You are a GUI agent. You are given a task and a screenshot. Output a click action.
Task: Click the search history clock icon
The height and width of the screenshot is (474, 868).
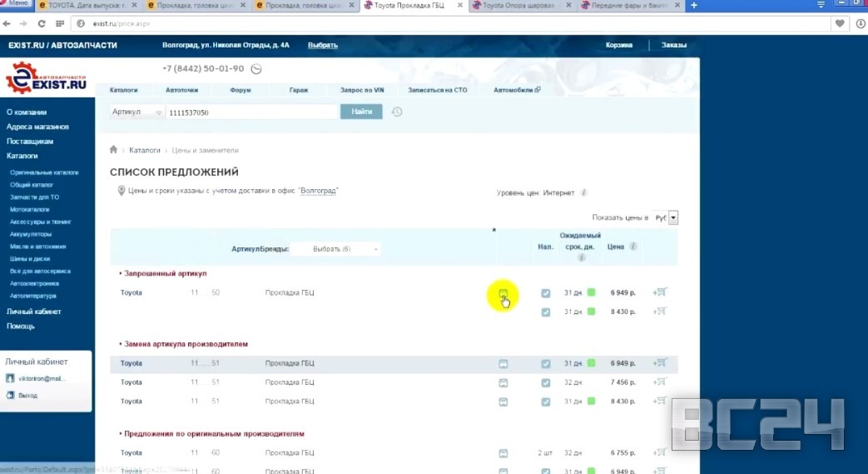[397, 112]
